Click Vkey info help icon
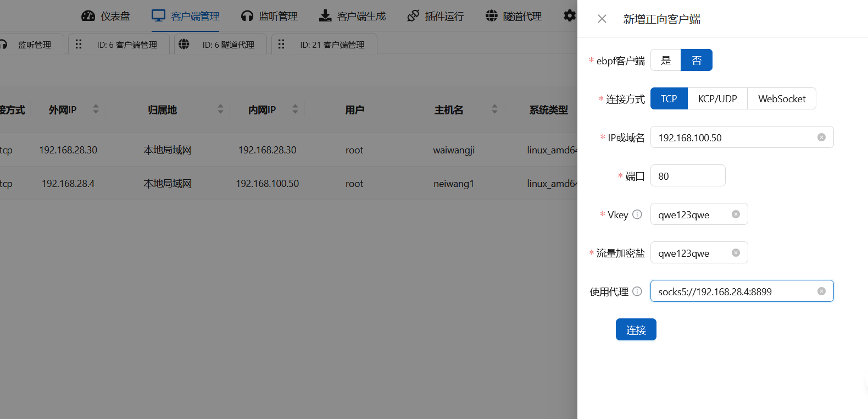This screenshot has height=419, width=868. (637, 214)
